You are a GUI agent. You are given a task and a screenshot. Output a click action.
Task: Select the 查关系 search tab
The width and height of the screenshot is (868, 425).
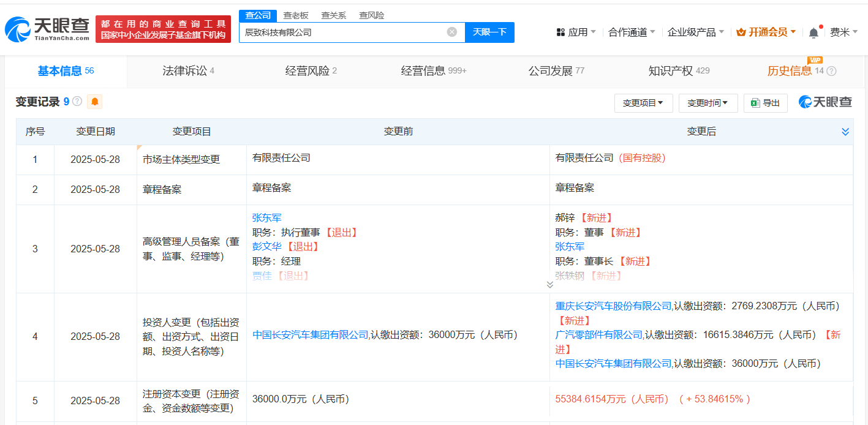(334, 15)
